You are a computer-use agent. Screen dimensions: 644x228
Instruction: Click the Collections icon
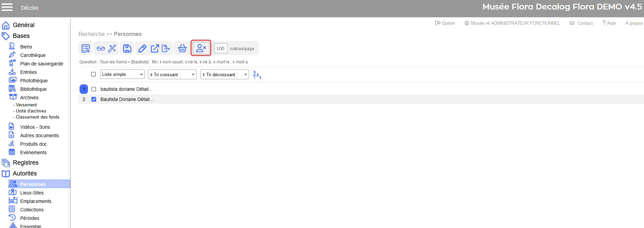(x=12, y=209)
